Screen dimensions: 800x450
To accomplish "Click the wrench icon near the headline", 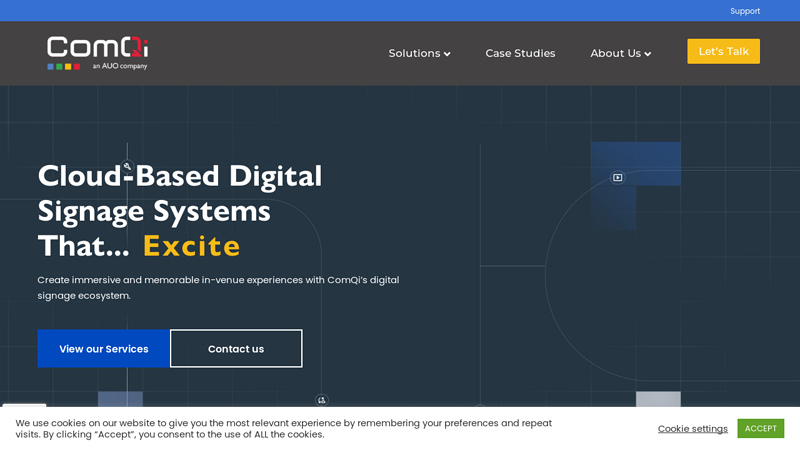I will (128, 166).
